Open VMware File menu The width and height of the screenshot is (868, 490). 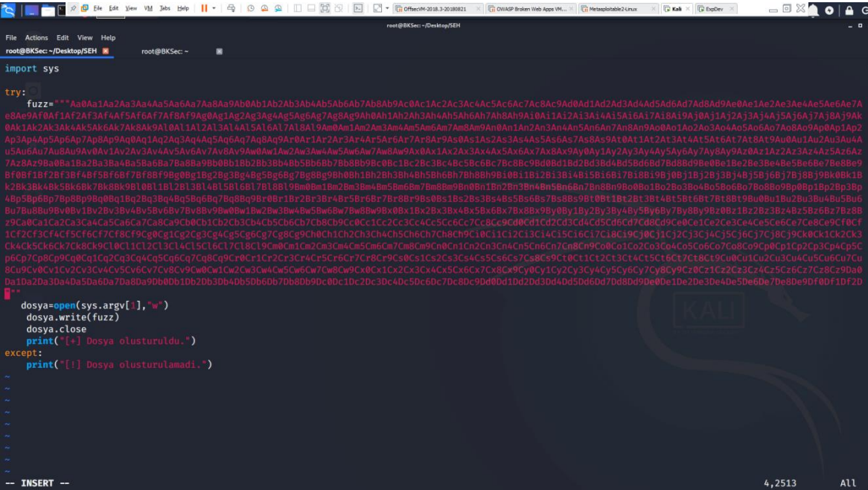pyautogui.click(x=98, y=8)
